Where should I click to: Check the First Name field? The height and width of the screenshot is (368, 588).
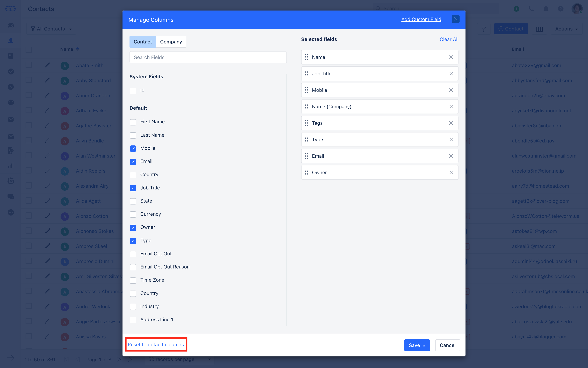pos(133,122)
